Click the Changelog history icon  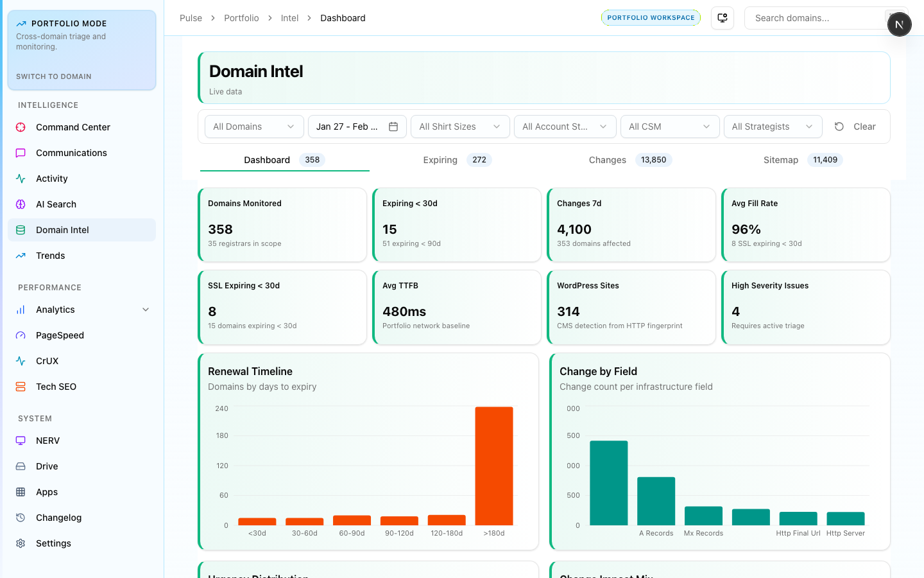[x=21, y=518]
